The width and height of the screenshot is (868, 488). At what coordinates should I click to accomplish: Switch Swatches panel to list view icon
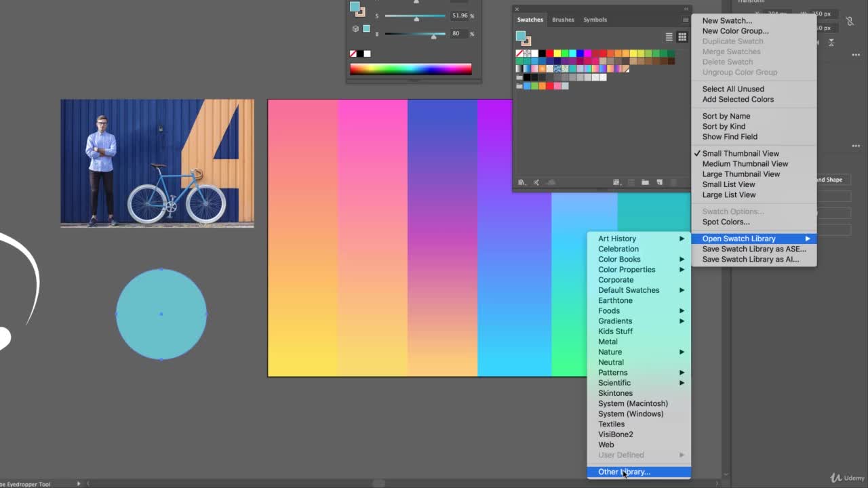669,37
